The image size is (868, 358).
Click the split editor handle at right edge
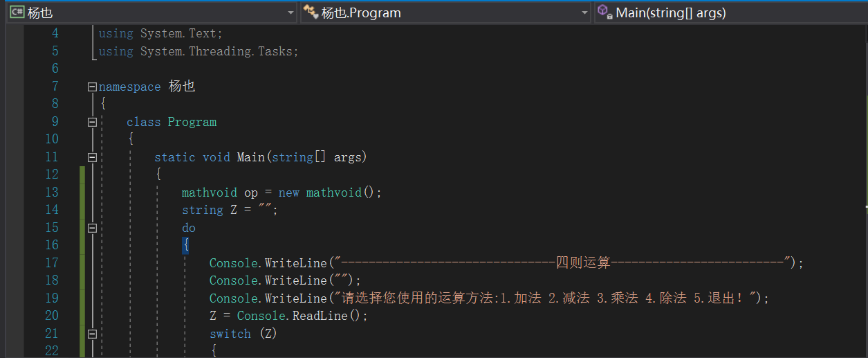[x=865, y=206]
